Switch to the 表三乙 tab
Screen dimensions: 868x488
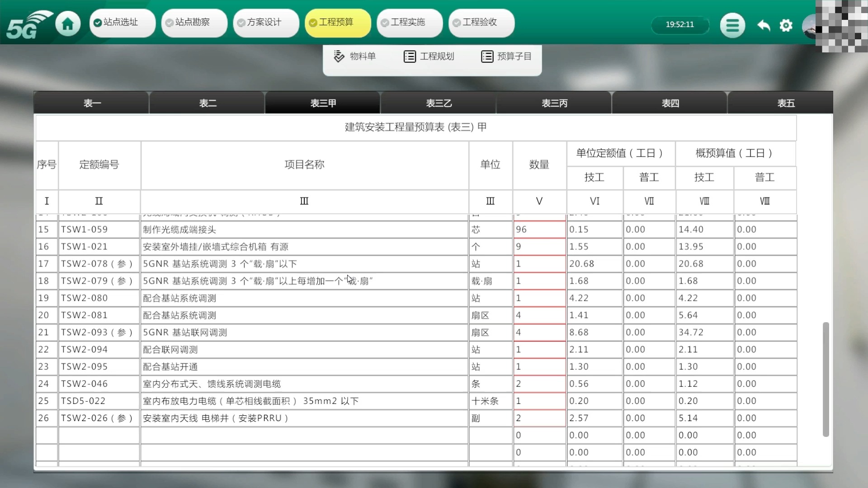click(439, 103)
